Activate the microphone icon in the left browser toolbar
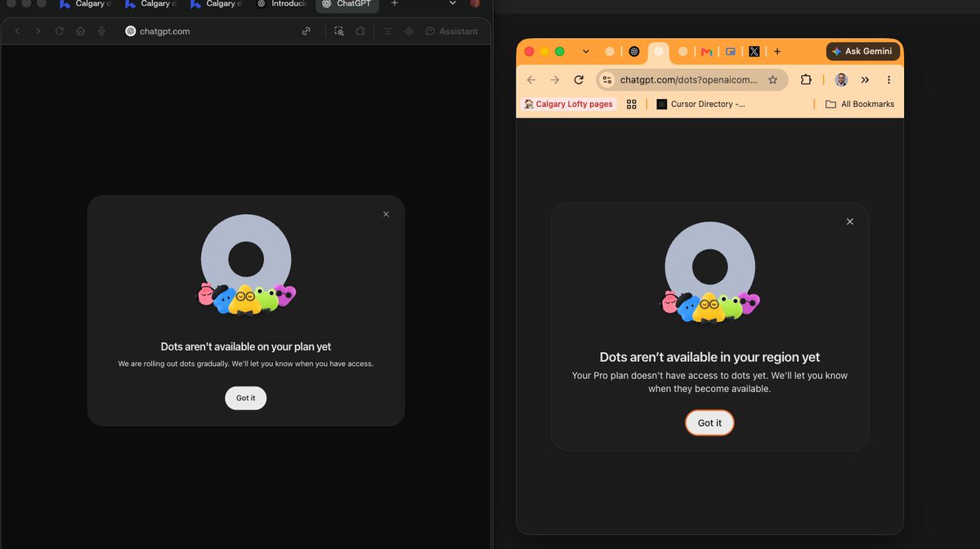This screenshot has height=549, width=980. pos(102,31)
